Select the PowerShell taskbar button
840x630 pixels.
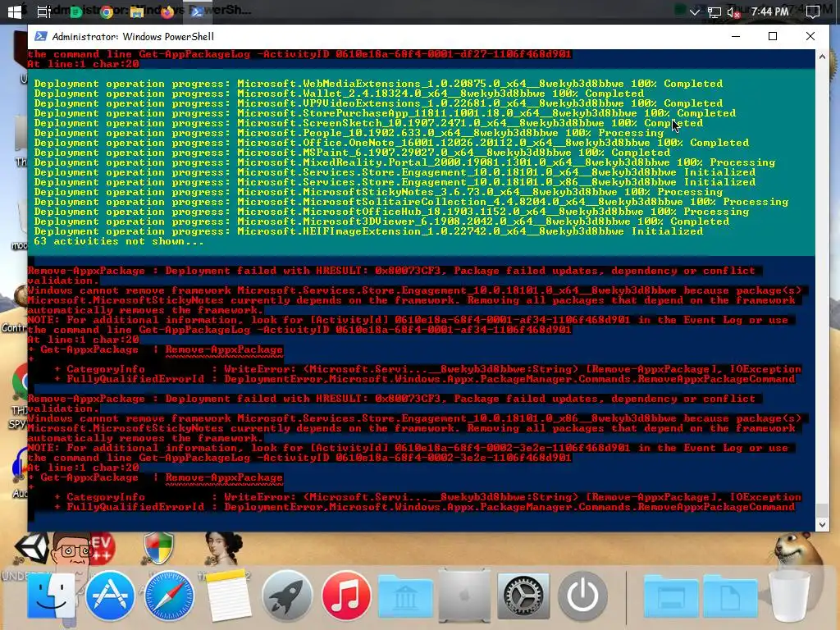pyautogui.click(x=197, y=11)
